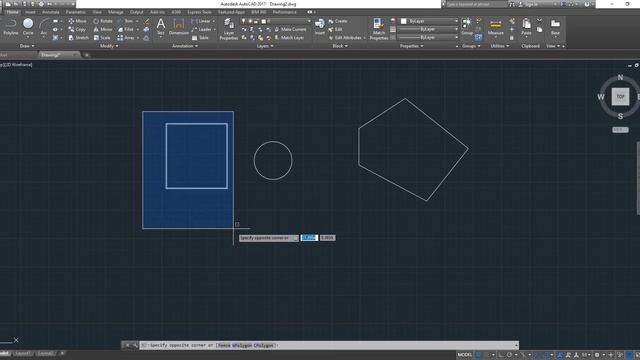Toggle ortho mode in status bar
Screen dimensions: 640x360
[501, 355]
